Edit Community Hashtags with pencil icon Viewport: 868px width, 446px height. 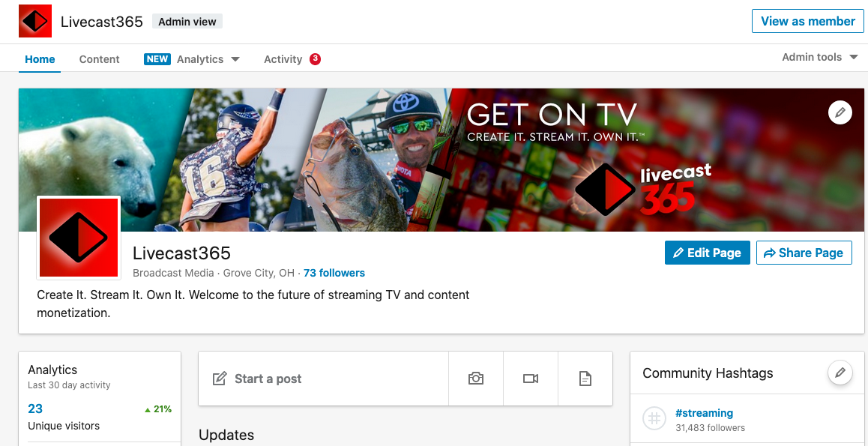coord(840,373)
